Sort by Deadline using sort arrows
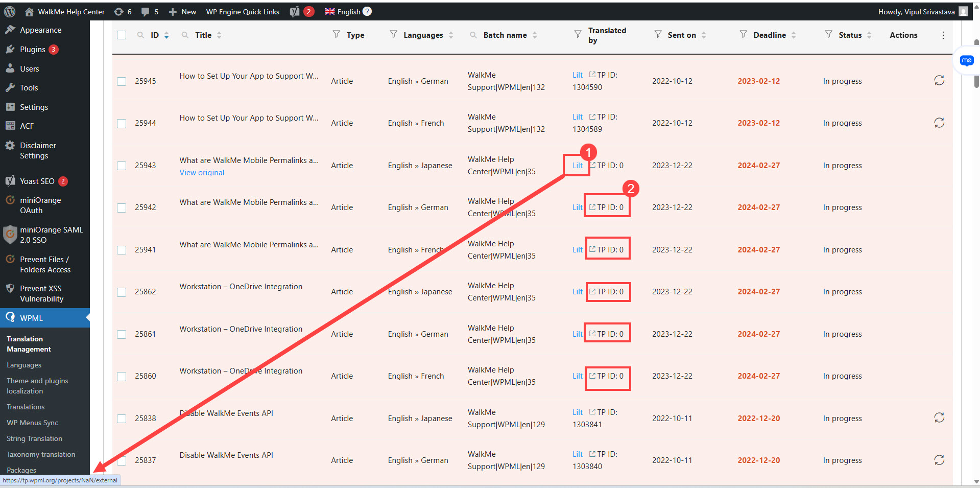 (794, 35)
